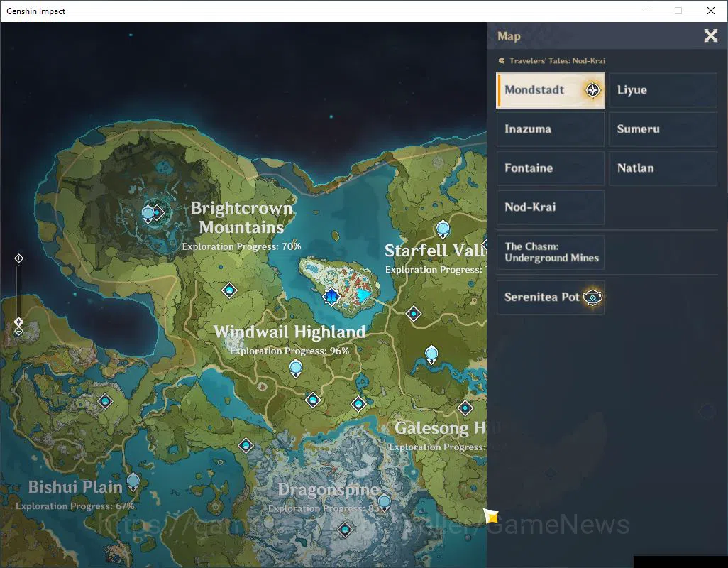Select teleport waypoint in southern Dragonspine
The image size is (728, 568).
[x=345, y=530]
